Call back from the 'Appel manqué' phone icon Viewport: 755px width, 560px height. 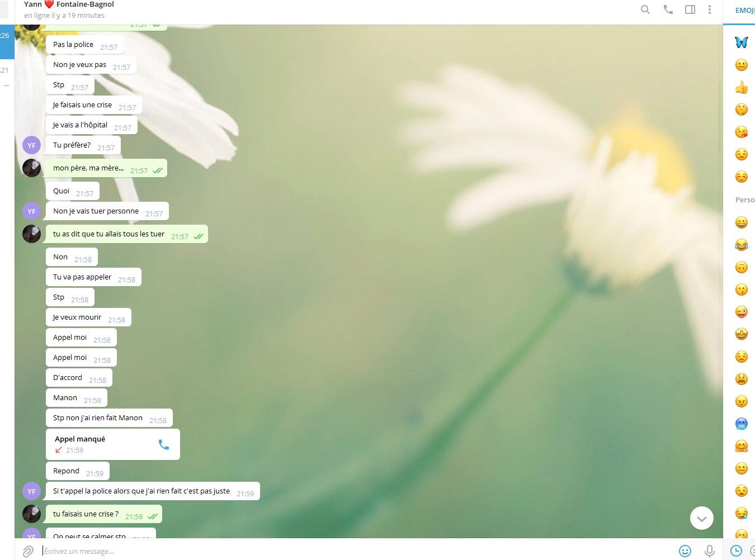[164, 444]
